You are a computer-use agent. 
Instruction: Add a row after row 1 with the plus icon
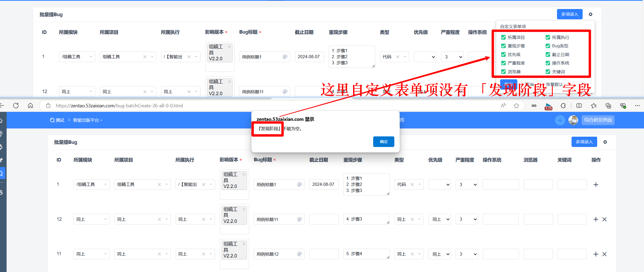coord(596,185)
